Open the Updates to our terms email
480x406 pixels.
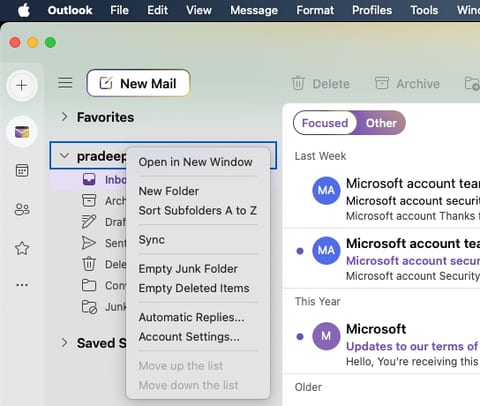point(382,345)
